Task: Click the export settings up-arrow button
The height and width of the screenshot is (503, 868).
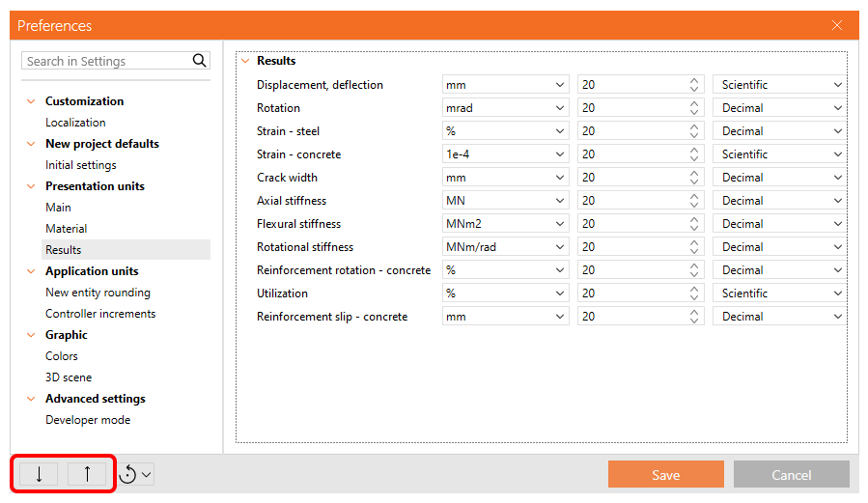Action: tap(87, 474)
